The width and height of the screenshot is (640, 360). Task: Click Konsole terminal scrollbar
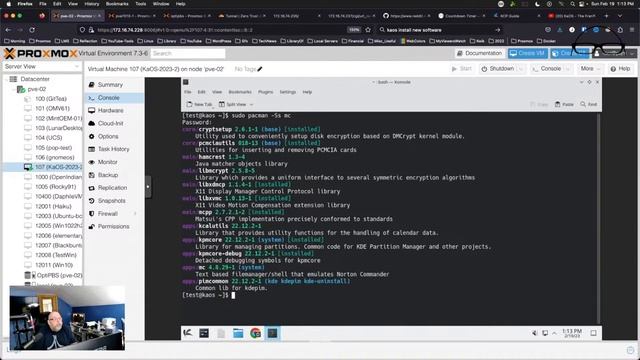[599, 218]
